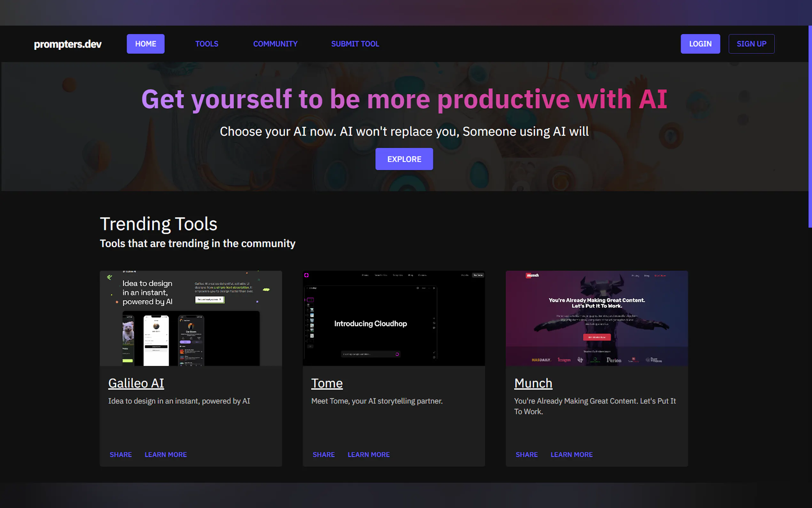Click the 'Idea to design in an instant' description

pos(179,401)
